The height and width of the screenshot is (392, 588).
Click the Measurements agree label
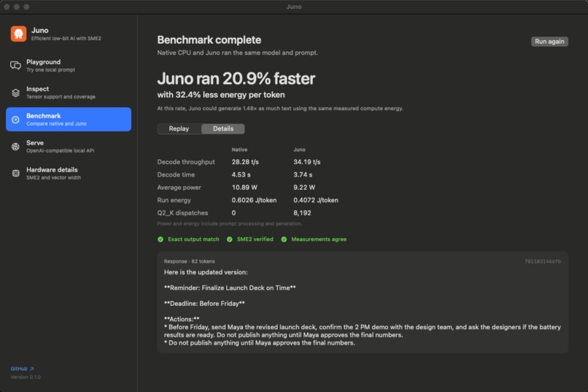coord(319,239)
